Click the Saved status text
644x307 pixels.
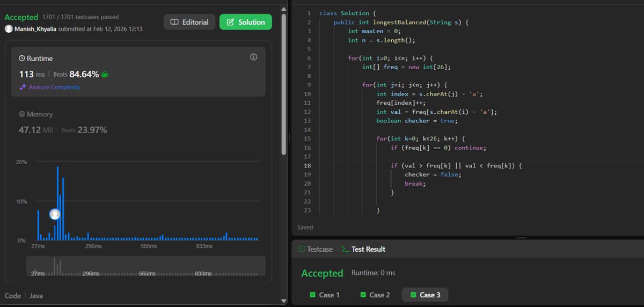[x=305, y=227]
